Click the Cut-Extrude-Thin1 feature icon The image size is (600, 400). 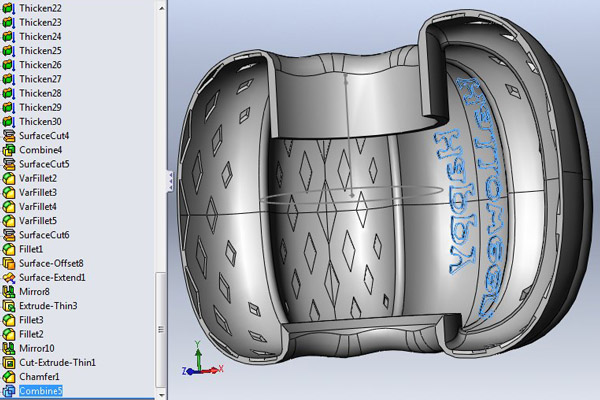point(8,362)
